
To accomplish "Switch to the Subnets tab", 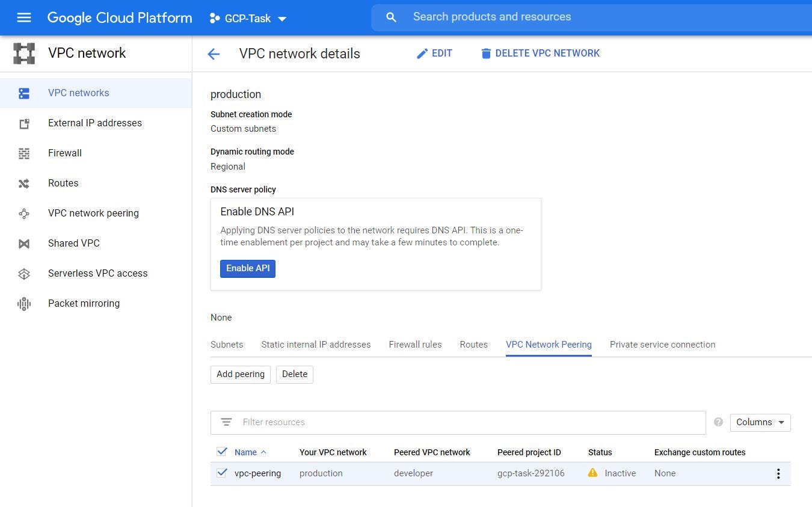I will coord(227,345).
